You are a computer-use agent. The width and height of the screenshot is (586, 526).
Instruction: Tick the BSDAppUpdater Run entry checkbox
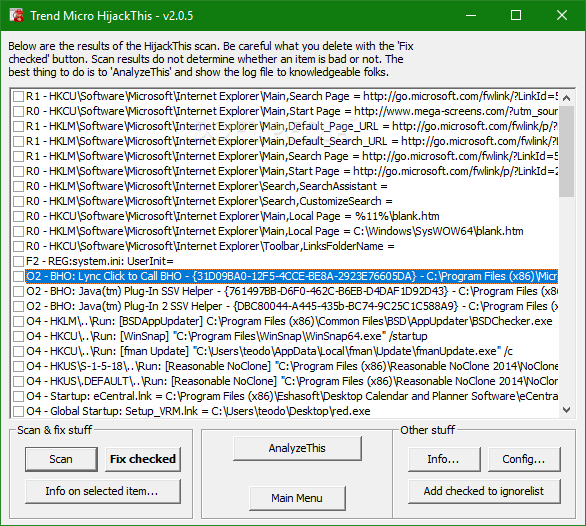18,321
